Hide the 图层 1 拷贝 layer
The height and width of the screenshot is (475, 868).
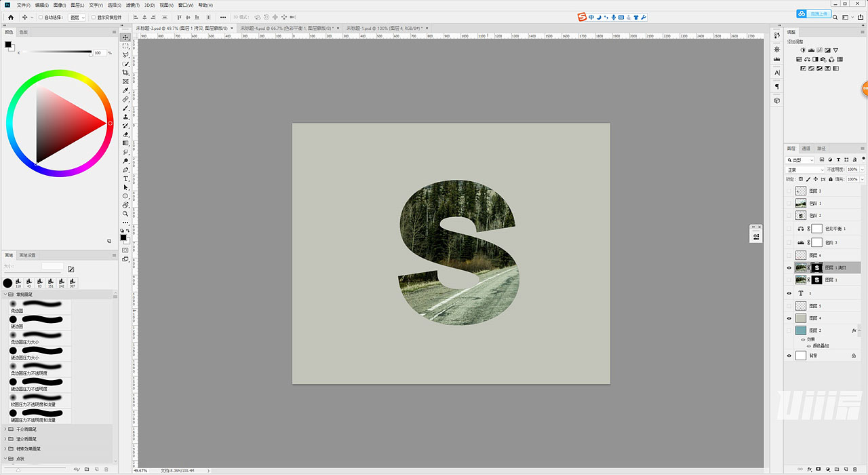tap(789, 267)
